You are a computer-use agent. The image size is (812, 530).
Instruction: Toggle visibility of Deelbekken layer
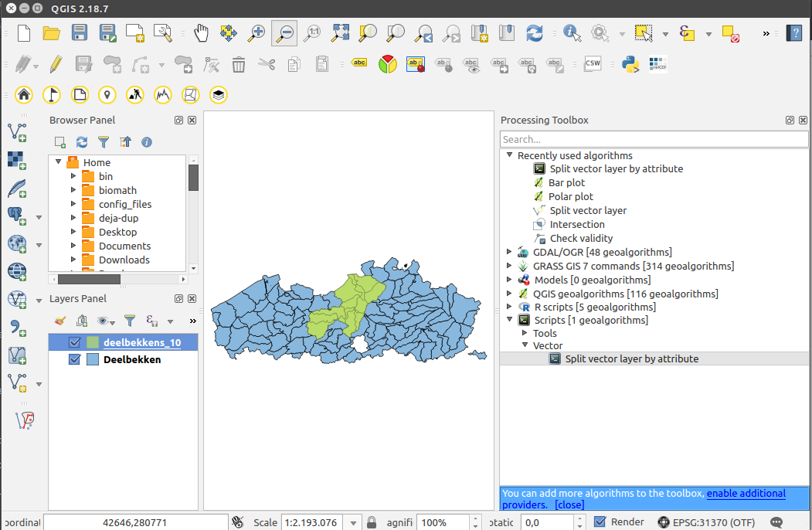[x=75, y=359]
